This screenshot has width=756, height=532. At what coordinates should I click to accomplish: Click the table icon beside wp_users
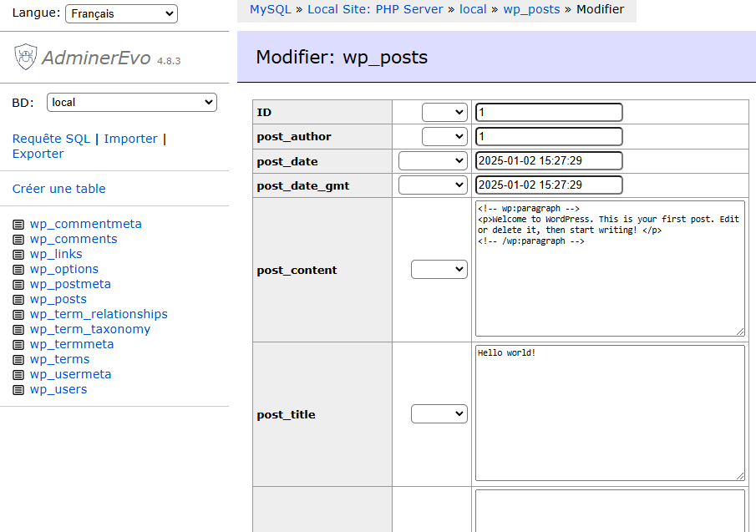[18, 390]
